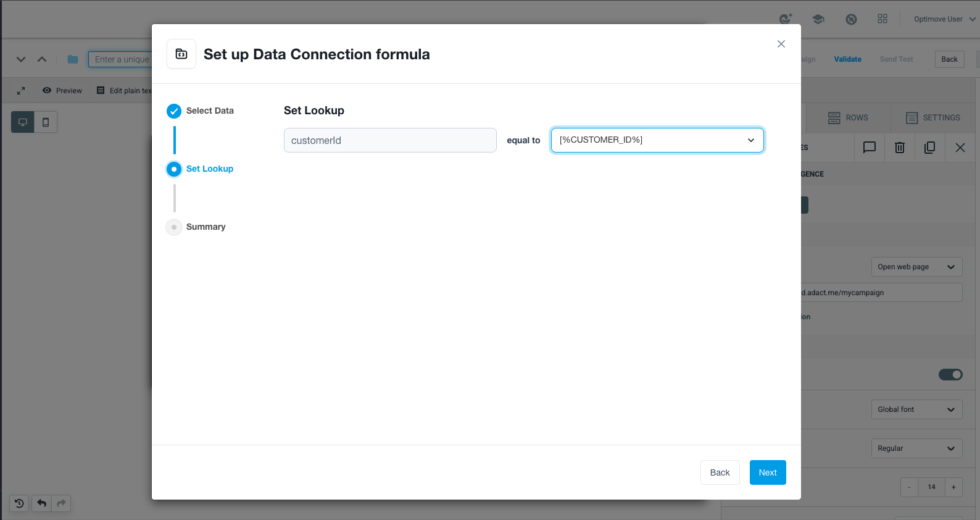Click the duplicate copy icon in right panel

pos(929,148)
